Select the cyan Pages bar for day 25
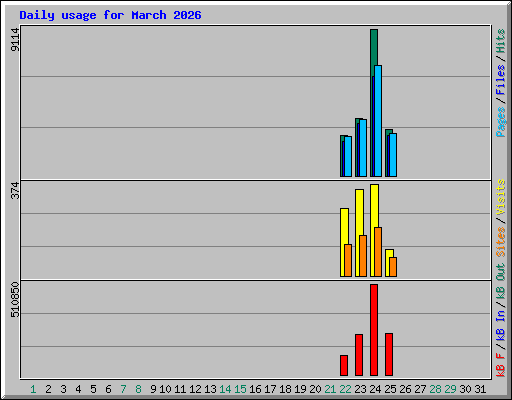Viewport: 512px width, 400px height. [x=393, y=155]
